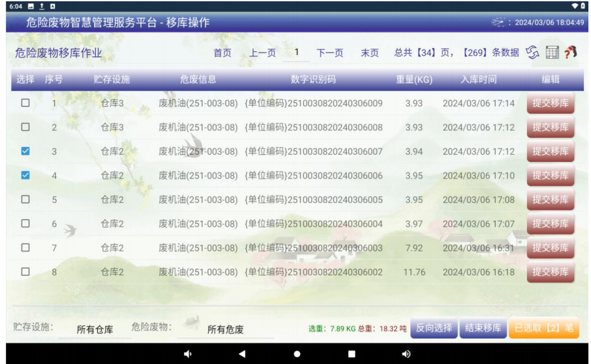Screen dimensions: 591x364
Task: Jump to 末页 last page
Action: 369,53
